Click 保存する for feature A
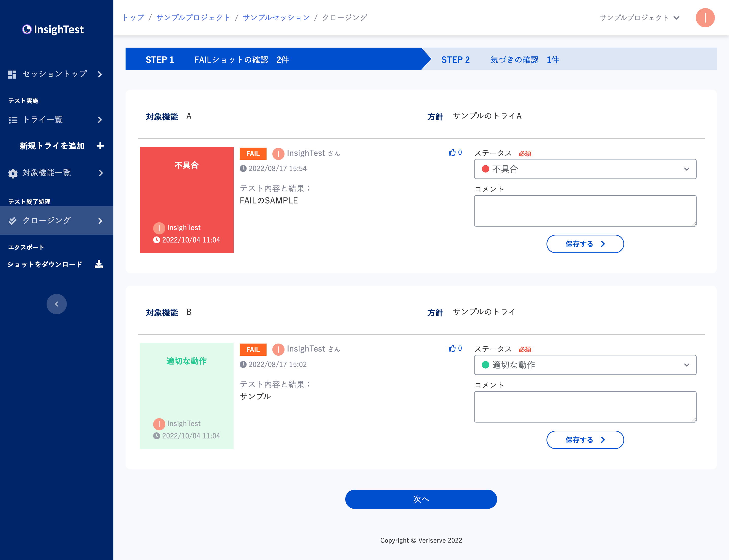 pos(585,244)
